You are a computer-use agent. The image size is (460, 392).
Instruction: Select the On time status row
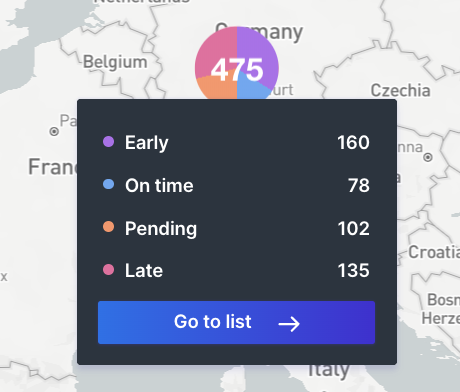pyautogui.click(x=236, y=185)
